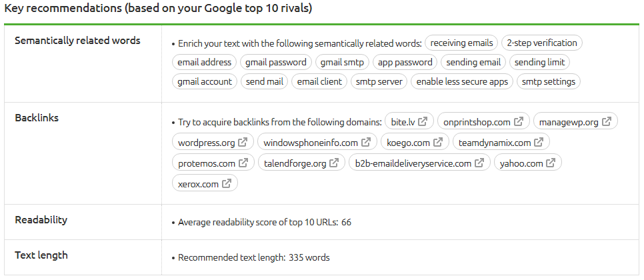
Task: Select the 'sending limit' keyword chip
Action: pyautogui.click(x=540, y=63)
